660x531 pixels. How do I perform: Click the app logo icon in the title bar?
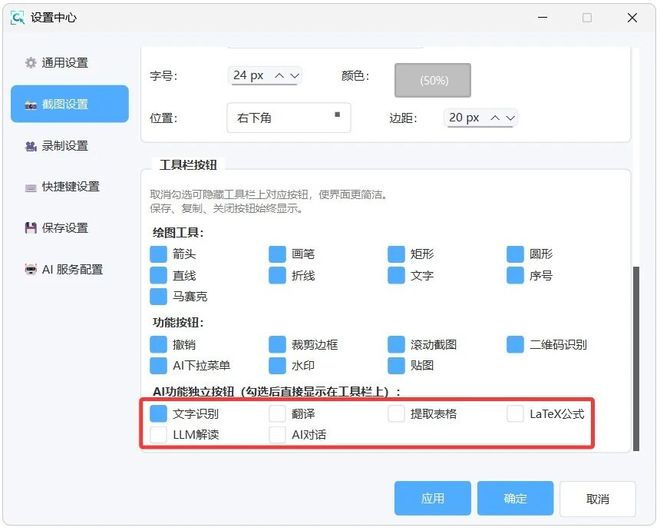17,18
